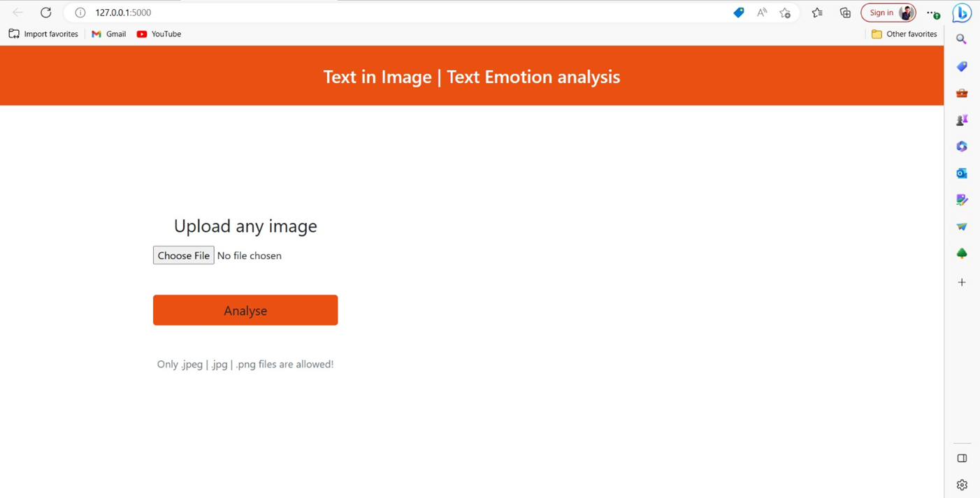Open Bing chat via the Discover icon
Screen dimensions: 980x498
click(961, 13)
